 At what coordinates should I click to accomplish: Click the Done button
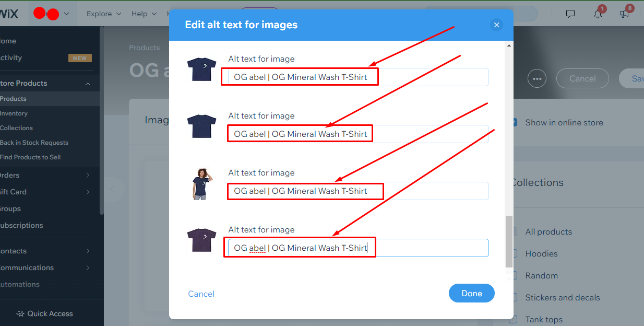point(471,293)
